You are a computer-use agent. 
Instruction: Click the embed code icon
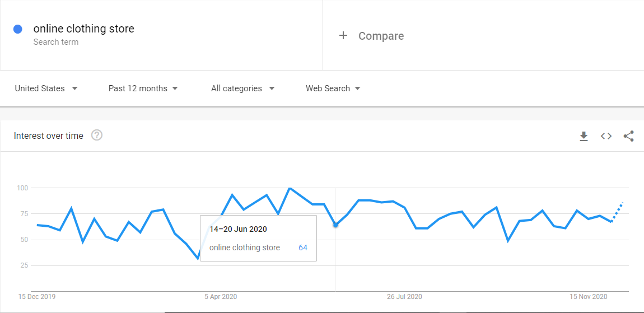[x=606, y=136]
